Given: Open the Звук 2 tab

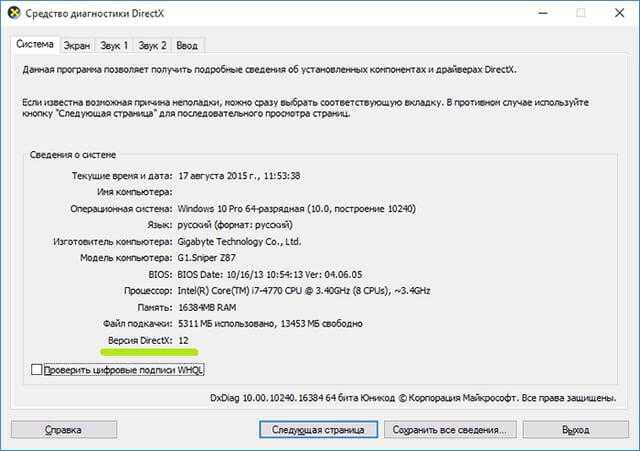Looking at the screenshot, I should (x=152, y=46).
